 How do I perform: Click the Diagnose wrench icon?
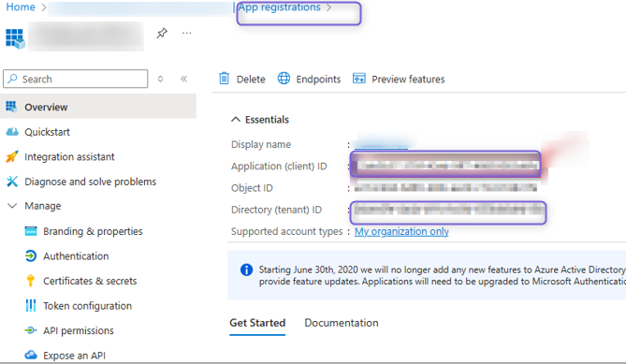(x=12, y=182)
